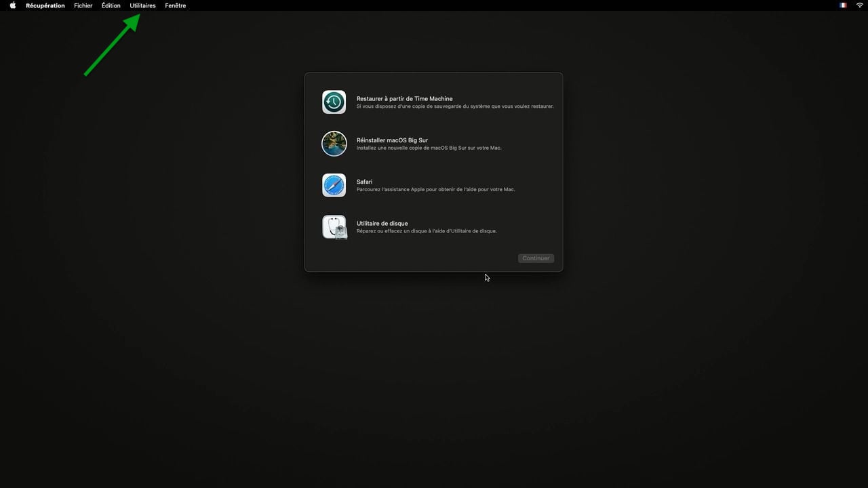
Task: Open the French flag input menu
Action: (843, 5)
